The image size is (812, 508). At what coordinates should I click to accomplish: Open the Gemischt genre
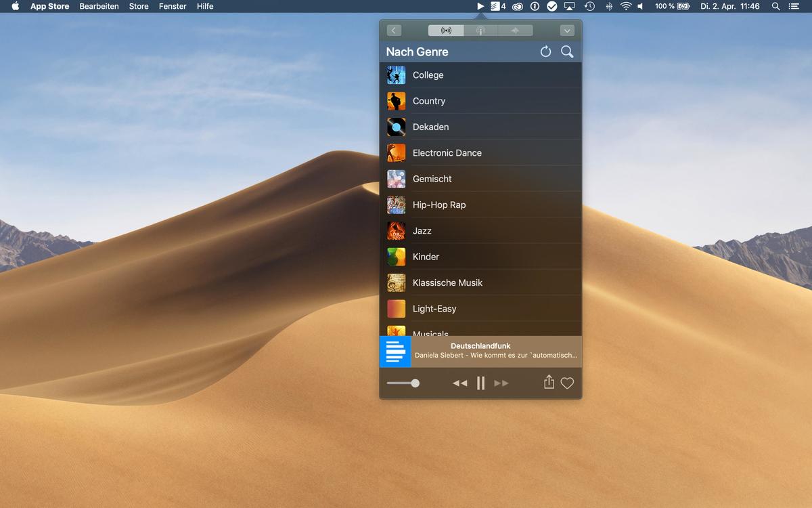pos(480,179)
